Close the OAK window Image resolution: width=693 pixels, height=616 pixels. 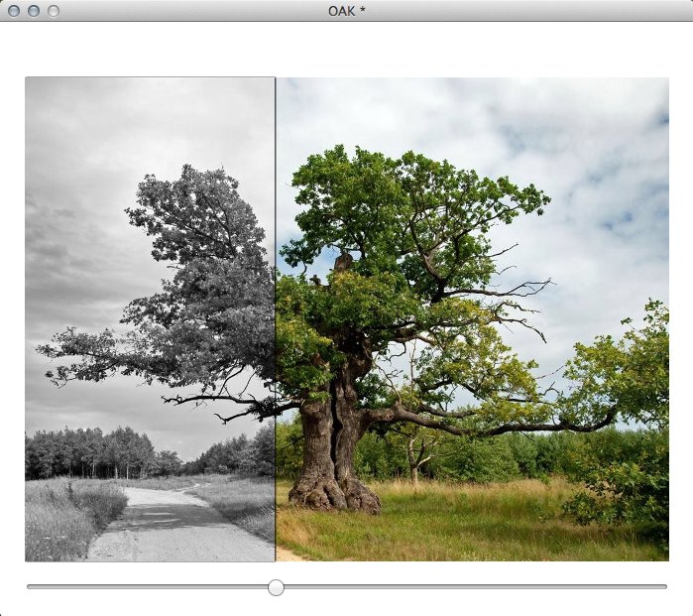[x=14, y=11]
